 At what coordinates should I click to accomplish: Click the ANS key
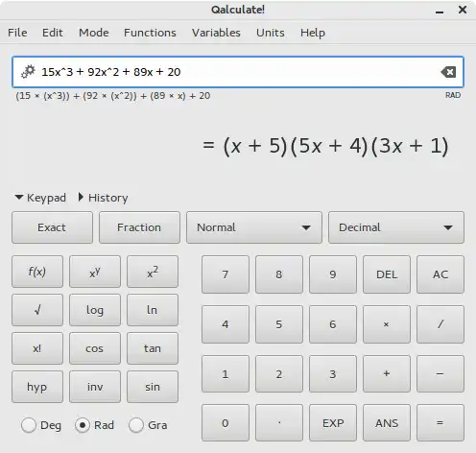point(387,423)
